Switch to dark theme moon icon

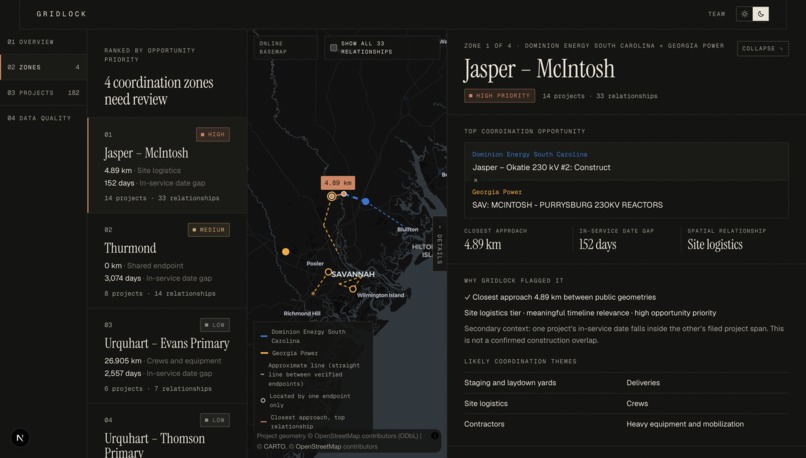pyautogui.click(x=761, y=14)
